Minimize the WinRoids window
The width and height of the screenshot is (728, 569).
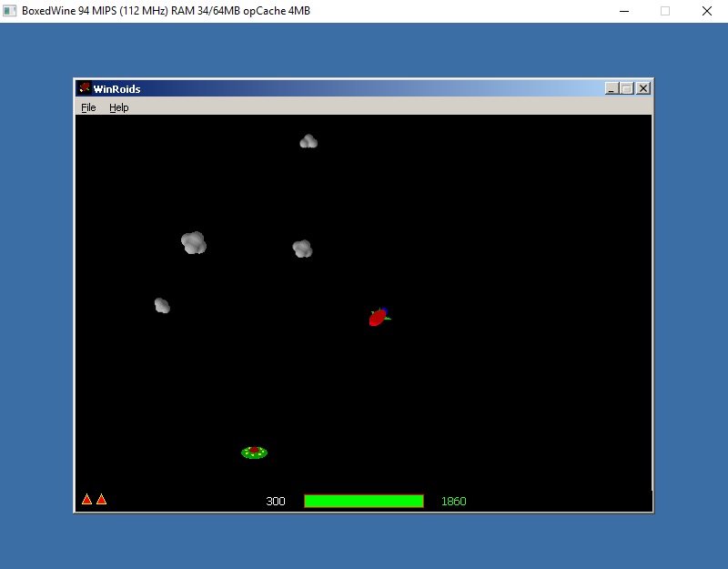(x=612, y=88)
